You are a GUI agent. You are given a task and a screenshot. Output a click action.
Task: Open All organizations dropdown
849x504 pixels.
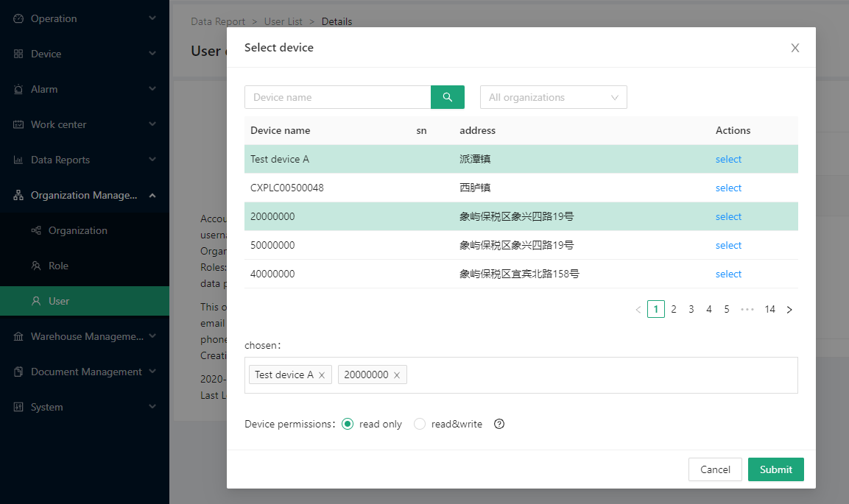click(x=554, y=97)
